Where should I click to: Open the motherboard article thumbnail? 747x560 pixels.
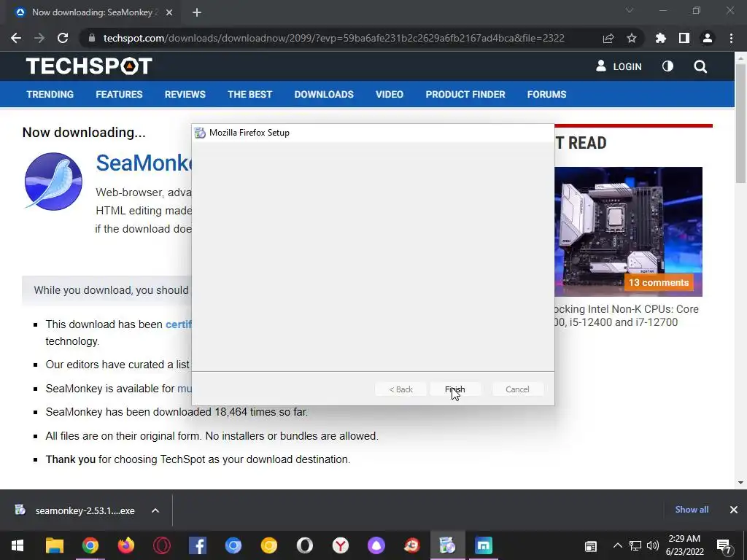click(x=628, y=231)
